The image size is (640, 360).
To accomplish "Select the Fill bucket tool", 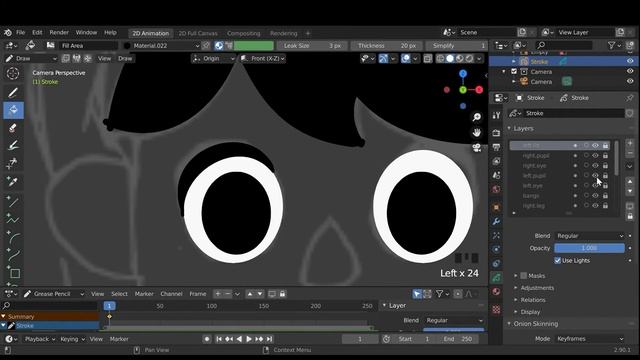I will pos(13,110).
